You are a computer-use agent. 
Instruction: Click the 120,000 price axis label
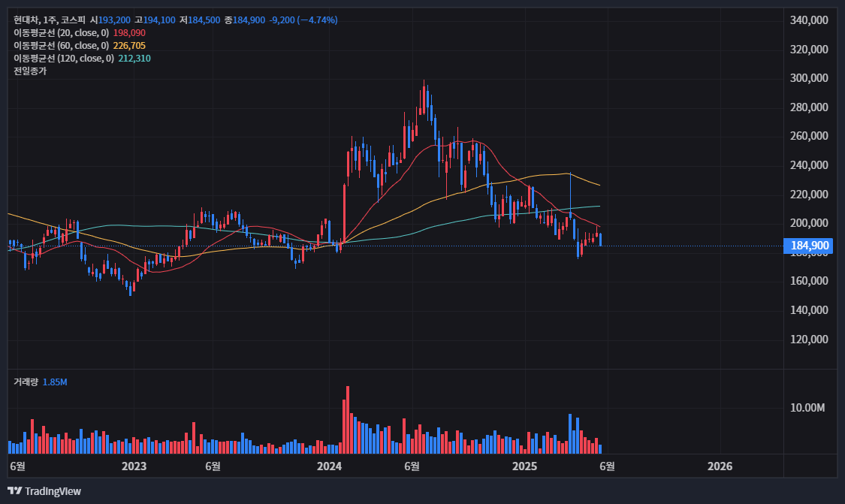(x=809, y=339)
